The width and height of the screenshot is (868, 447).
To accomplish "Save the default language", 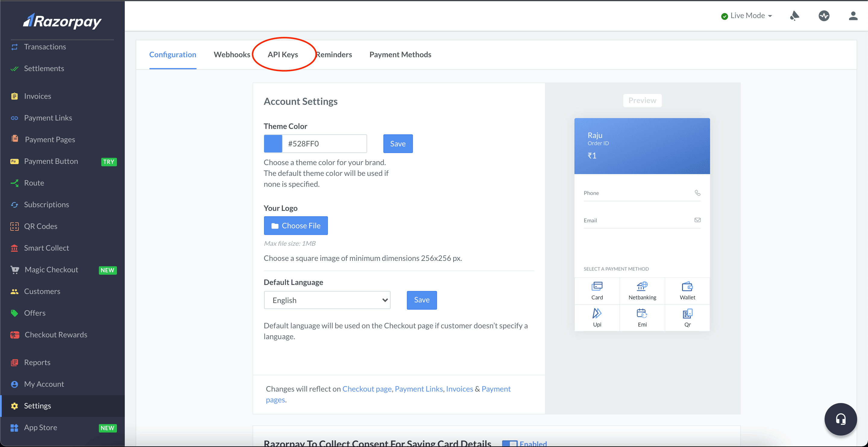I will 422,300.
